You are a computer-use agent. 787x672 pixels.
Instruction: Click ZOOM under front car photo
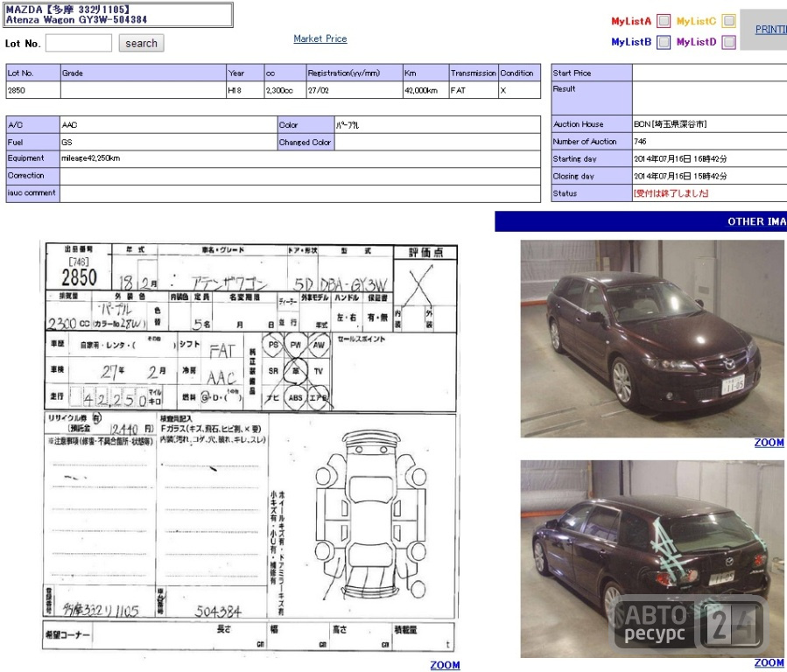click(x=769, y=443)
